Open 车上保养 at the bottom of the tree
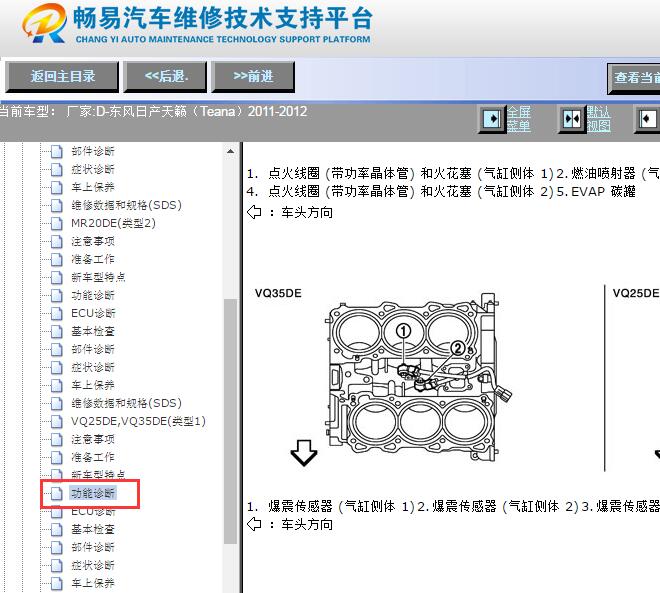 (x=93, y=583)
